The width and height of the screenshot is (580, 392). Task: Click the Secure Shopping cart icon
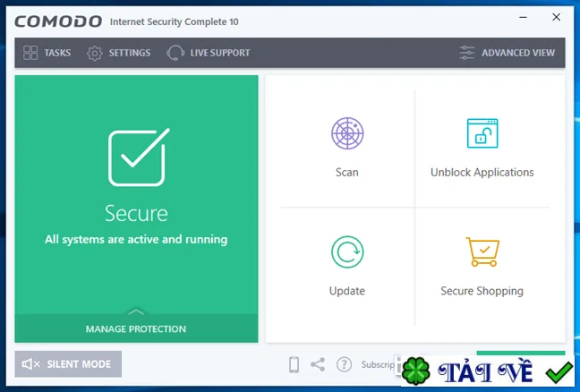point(482,251)
